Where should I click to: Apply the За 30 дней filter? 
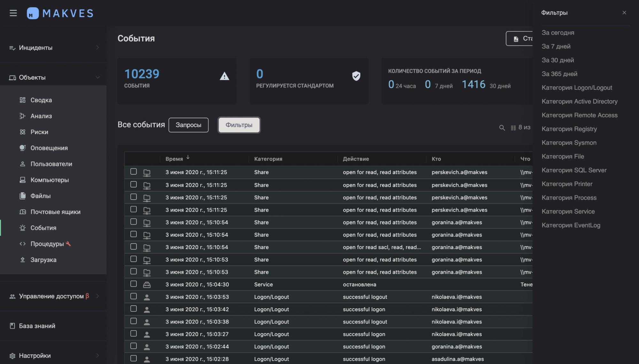[558, 60]
